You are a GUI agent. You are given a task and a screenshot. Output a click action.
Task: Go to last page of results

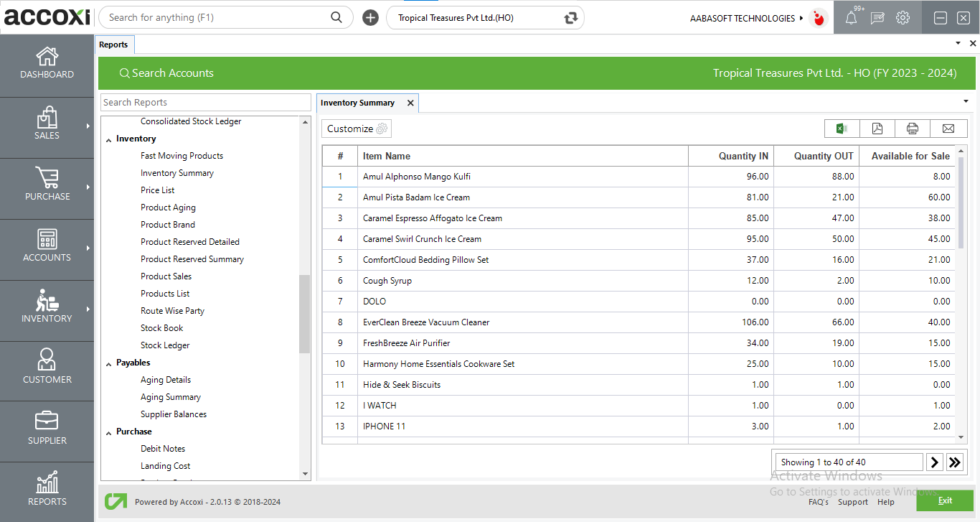click(955, 462)
